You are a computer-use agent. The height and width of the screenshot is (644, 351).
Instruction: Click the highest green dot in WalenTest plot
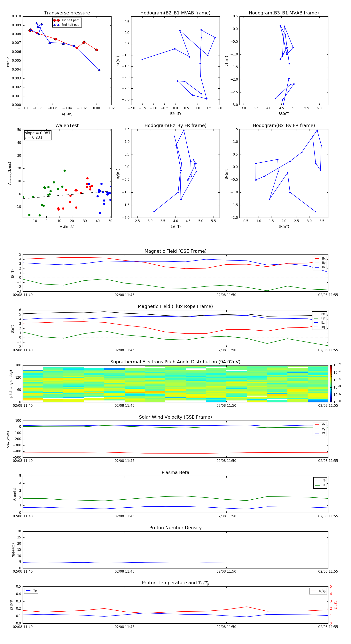tap(65, 171)
